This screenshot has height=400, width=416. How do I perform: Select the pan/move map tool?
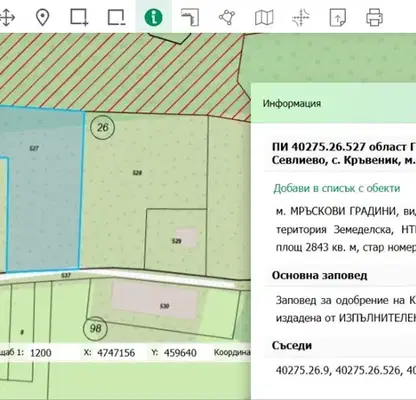click(7, 17)
